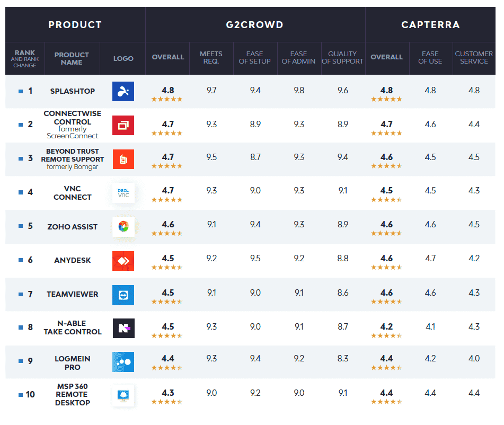Select the Beyond Trust Remote Support logo
504x425 pixels.
click(123, 159)
